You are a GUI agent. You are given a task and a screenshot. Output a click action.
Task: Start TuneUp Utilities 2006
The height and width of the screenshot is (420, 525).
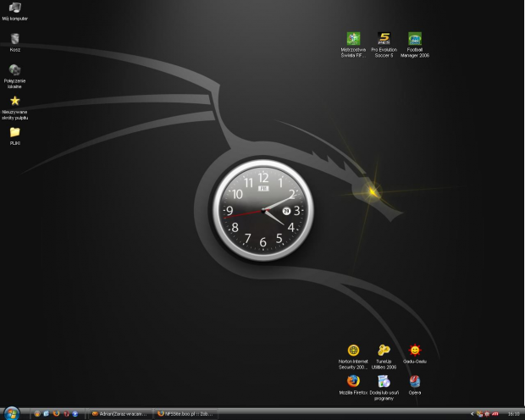click(x=384, y=351)
